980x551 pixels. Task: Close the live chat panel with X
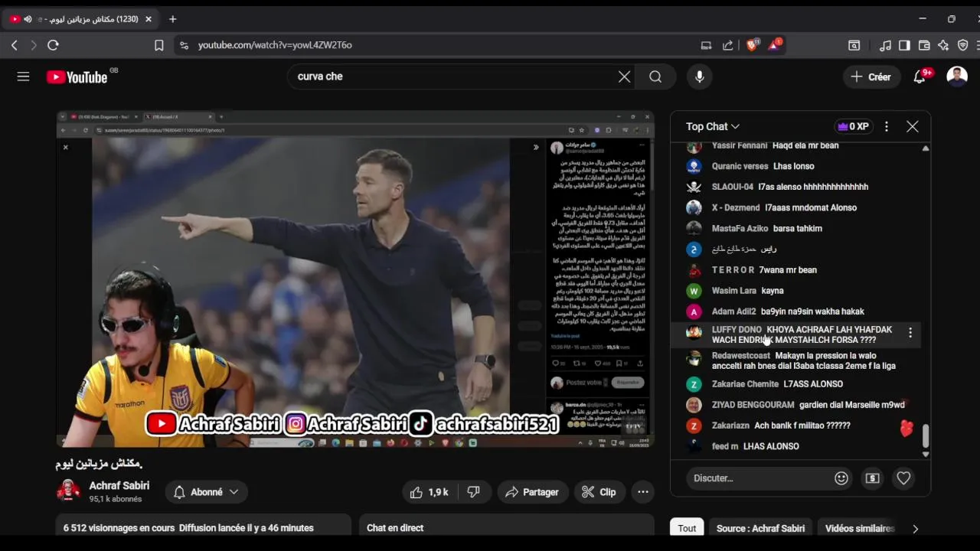913,126
